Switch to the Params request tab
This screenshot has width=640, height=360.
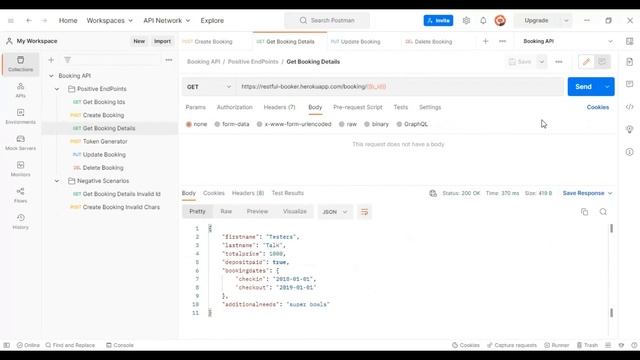pyautogui.click(x=196, y=107)
